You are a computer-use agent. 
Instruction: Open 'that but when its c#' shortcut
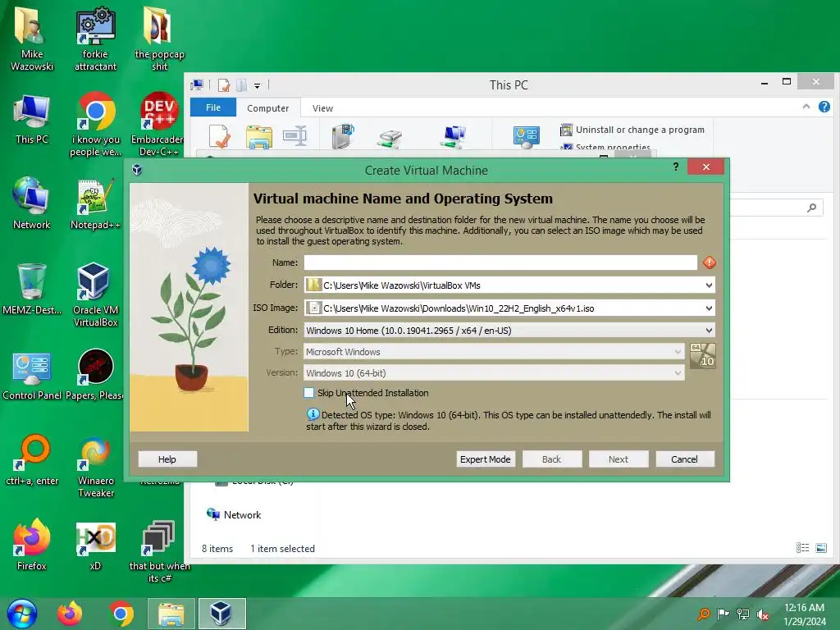159,550
